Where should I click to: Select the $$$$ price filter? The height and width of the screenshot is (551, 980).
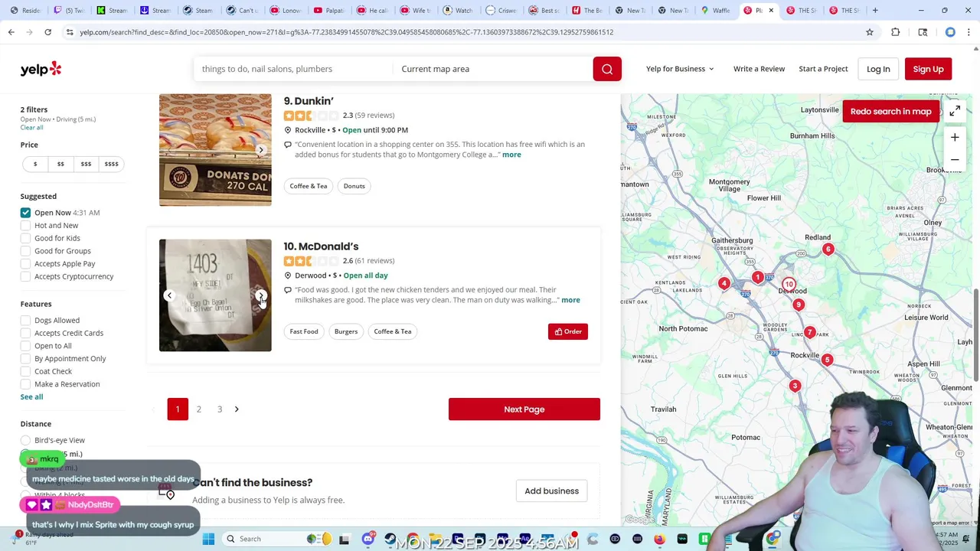coord(111,164)
